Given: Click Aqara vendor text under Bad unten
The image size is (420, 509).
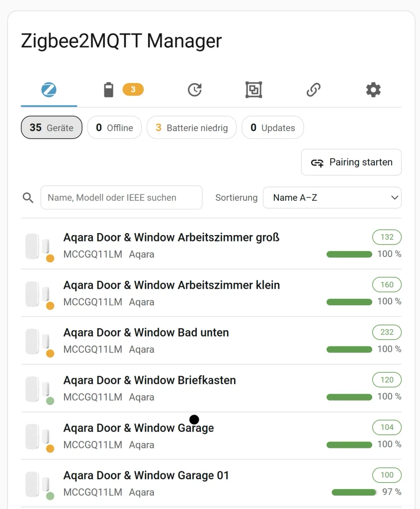Looking at the screenshot, I should pyautogui.click(x=142, y=349).
